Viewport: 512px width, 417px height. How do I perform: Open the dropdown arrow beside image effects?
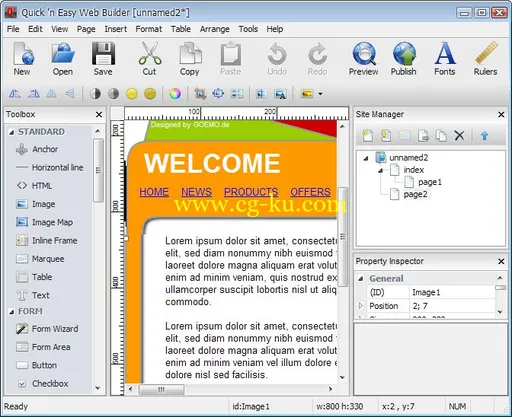(320, 94)
